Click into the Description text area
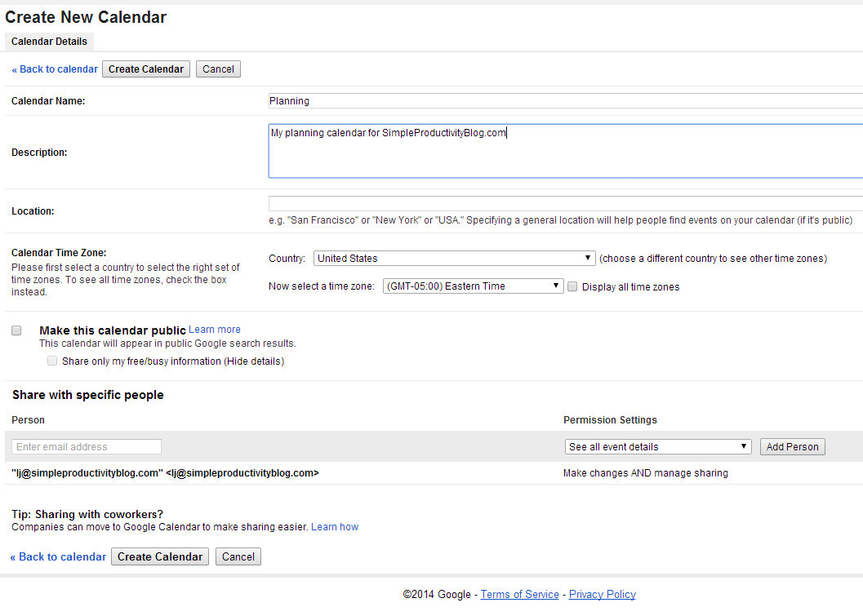 point(565,151)
